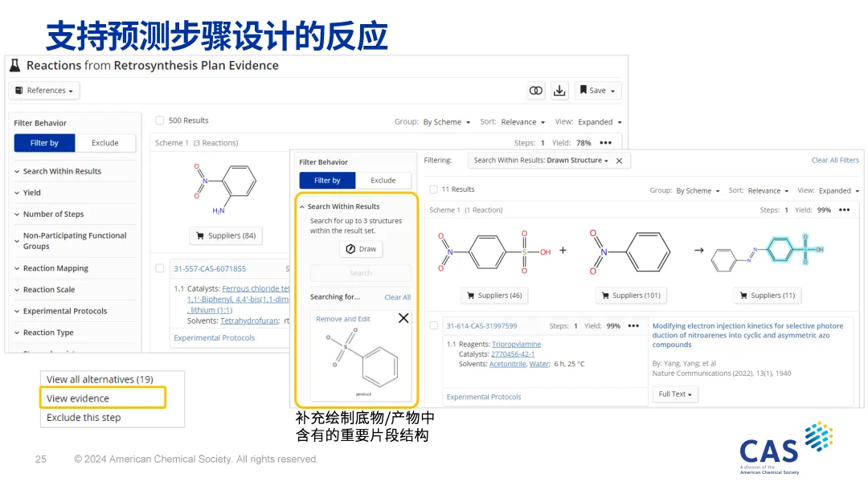
Task: Check the 500 Results select-all checkbox
Action: click(160, 120)
